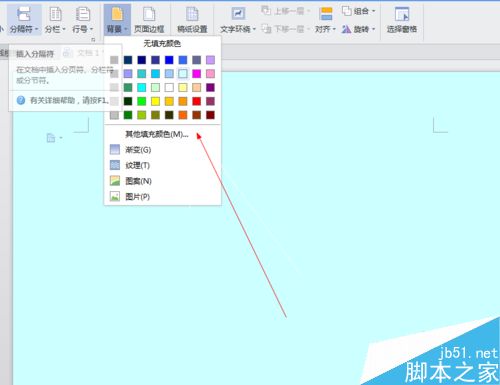
Task: Pick the bright yellow swatch
Action: (x=155, y=101)
